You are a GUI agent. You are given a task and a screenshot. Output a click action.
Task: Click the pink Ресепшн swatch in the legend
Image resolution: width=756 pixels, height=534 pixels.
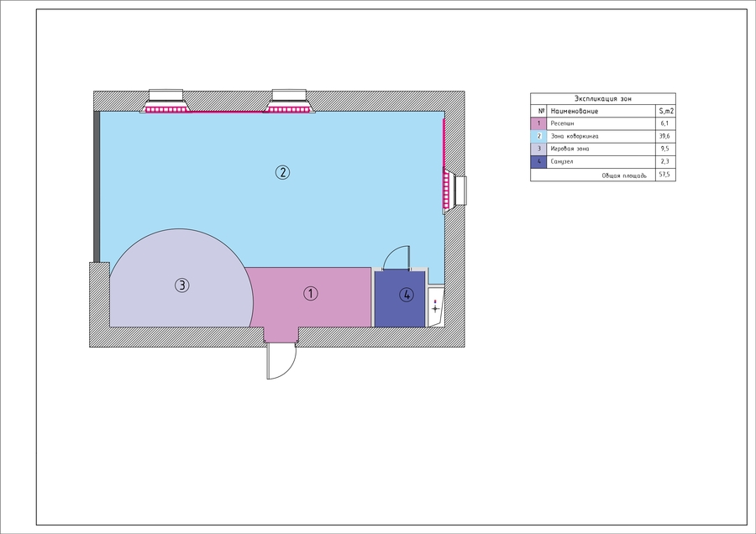[538, 123]
